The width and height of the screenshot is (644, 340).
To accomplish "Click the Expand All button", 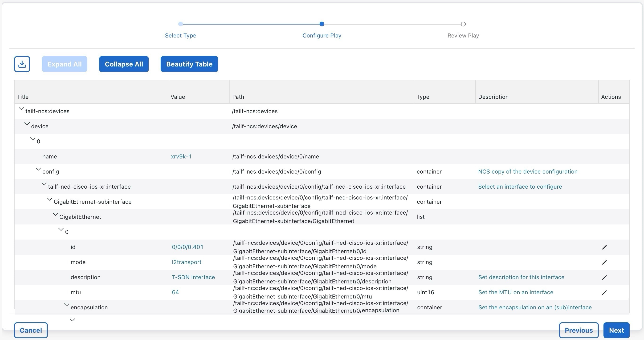I will (x=65, y=64).
